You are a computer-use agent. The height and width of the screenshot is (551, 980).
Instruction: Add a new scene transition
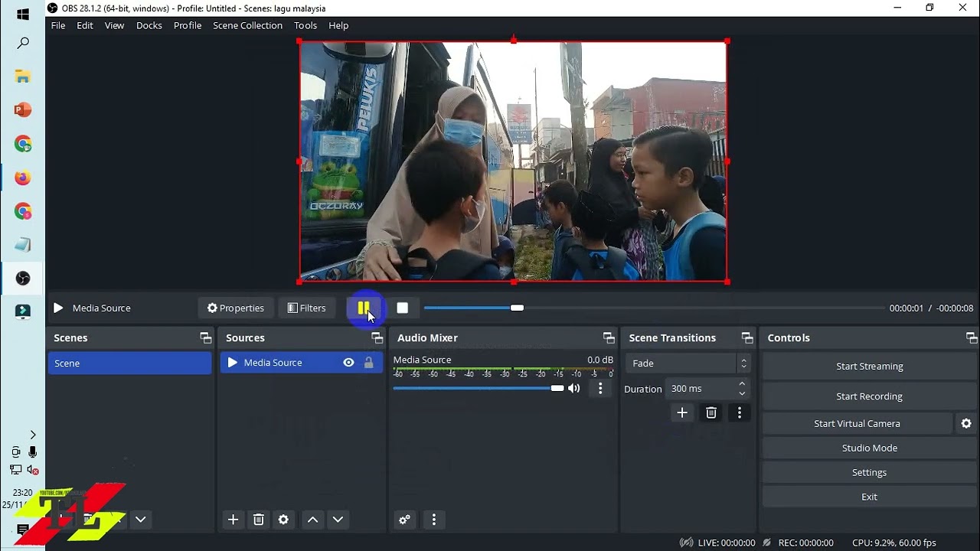click(682, 412)
